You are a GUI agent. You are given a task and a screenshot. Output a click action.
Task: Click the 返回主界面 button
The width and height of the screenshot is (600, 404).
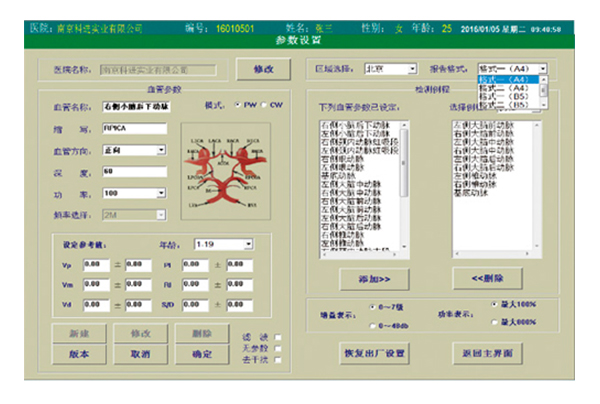pos(487,354)
